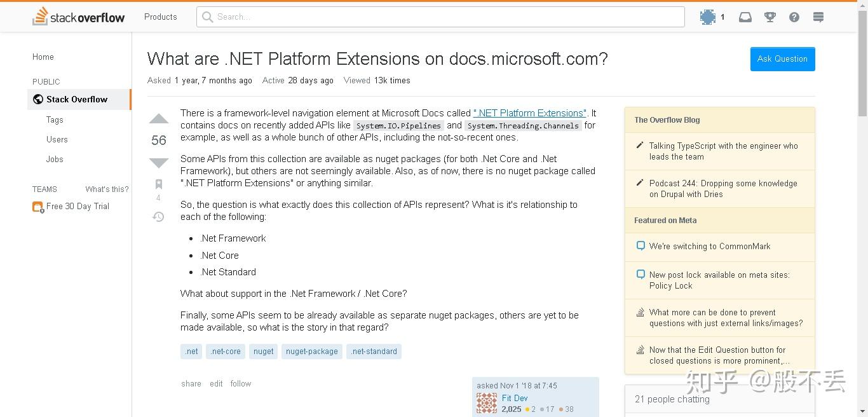Open the achievements trophy icon

tap(770, 17)
